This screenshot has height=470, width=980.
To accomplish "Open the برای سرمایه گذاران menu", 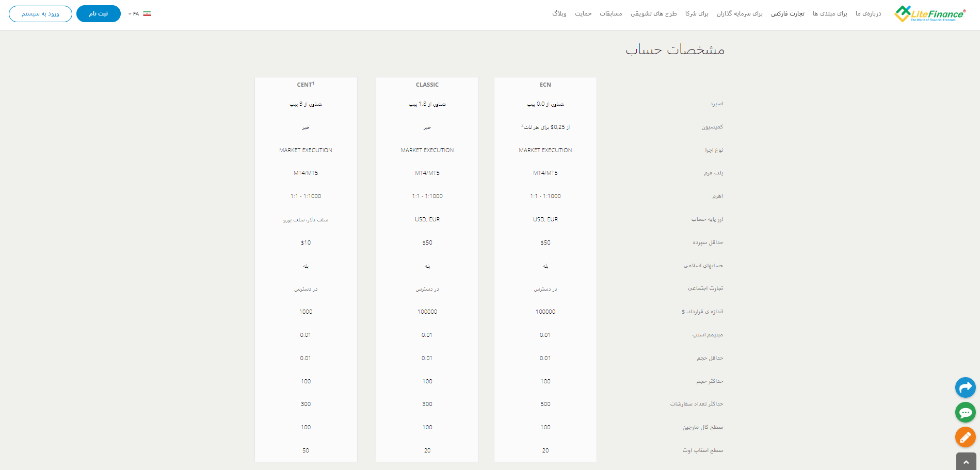I will click(740, 13).
